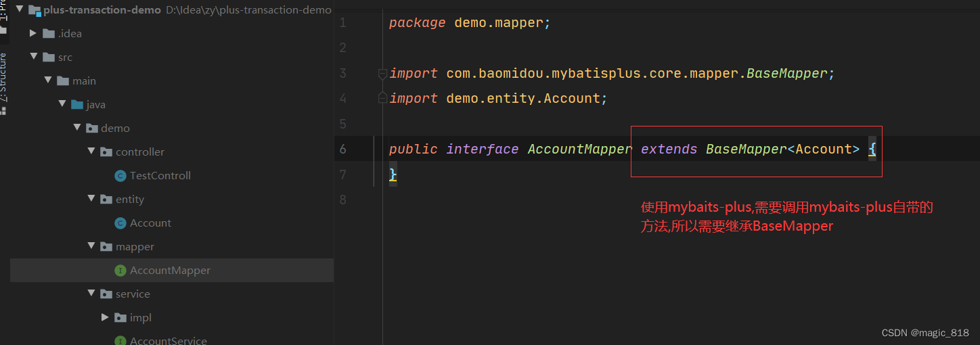Click the fold marker at line 4

click(x=382, y=99)
